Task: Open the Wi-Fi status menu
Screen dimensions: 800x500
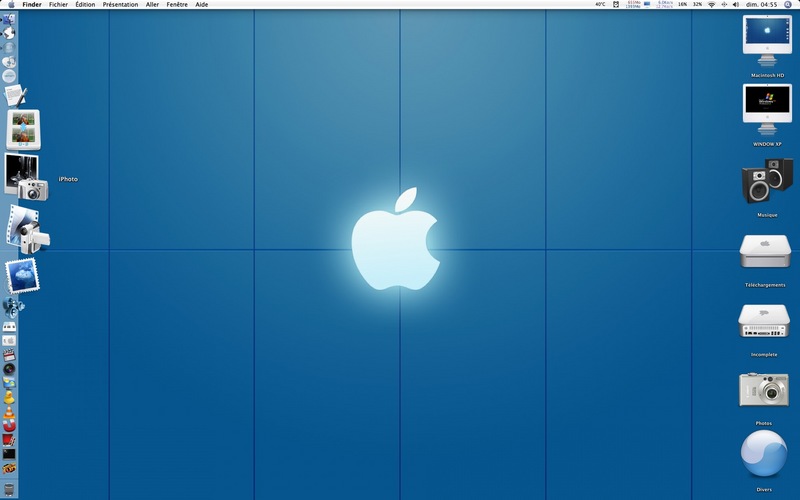Action: coord(711,4)
